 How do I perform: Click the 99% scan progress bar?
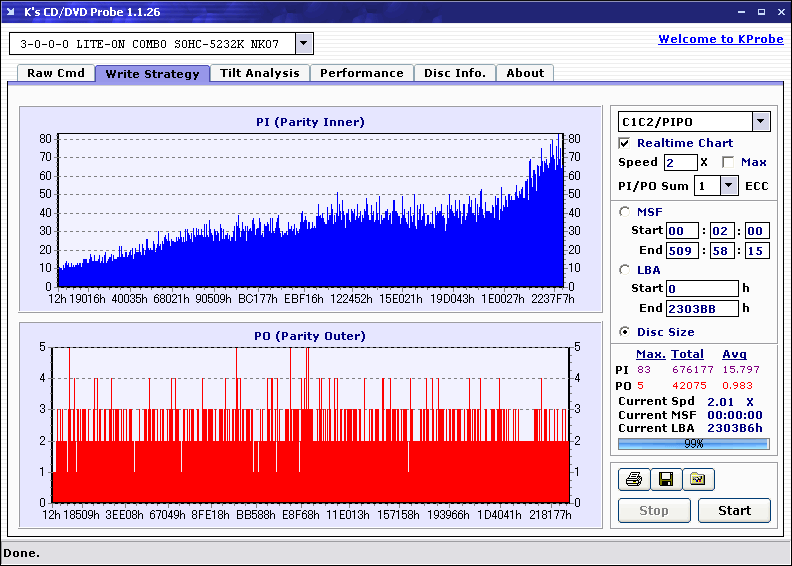(x=693, y=443)
